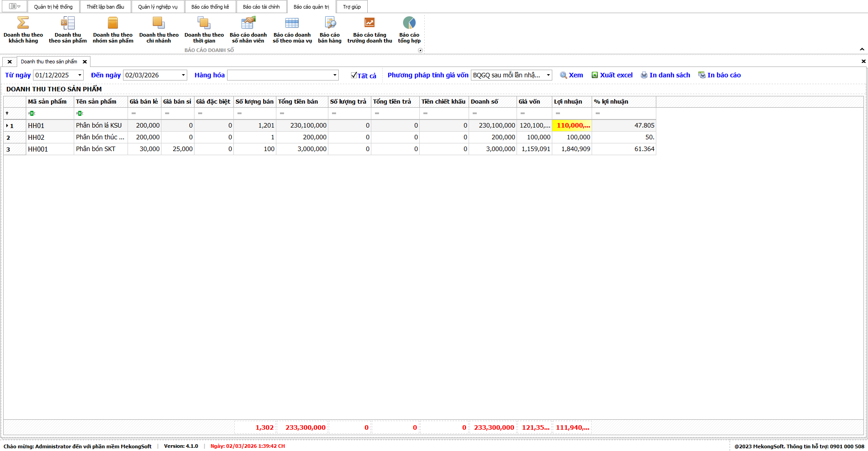Open Báo cáo doanh số theo mùa vụ

point(292,30)
